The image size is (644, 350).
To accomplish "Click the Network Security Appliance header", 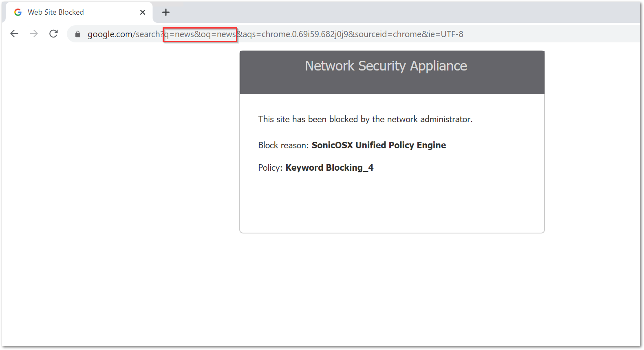I will click(x=386, y=66).
